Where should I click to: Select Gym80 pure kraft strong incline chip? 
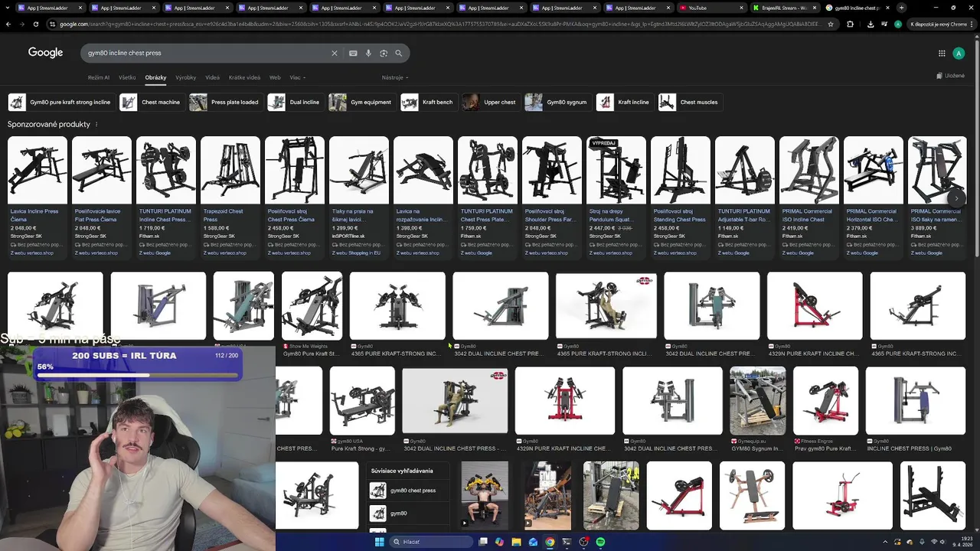coord(61,102)
